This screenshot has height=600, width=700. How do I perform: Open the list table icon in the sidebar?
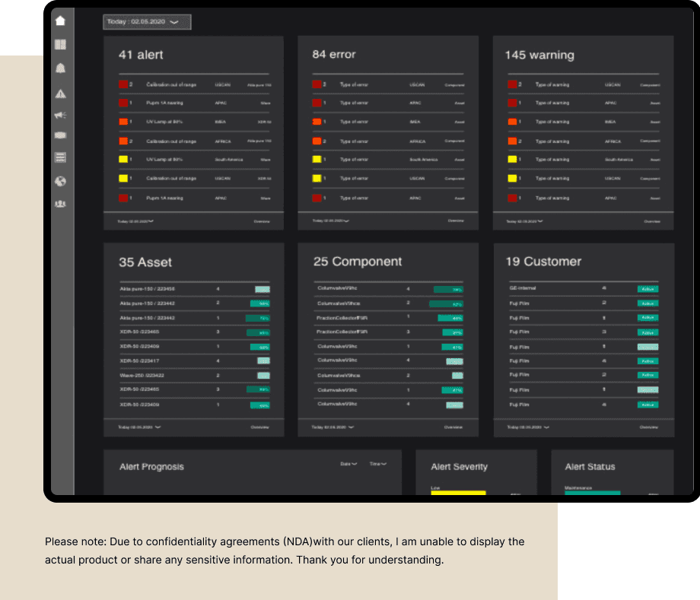(60, 157)
